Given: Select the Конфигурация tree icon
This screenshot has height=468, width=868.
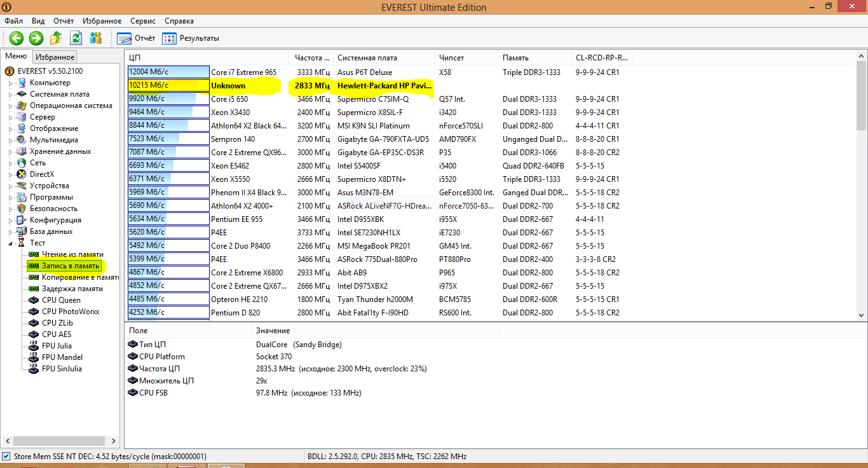Looking at the screenshot, I should pyautogui.click(x=22, y=220).
